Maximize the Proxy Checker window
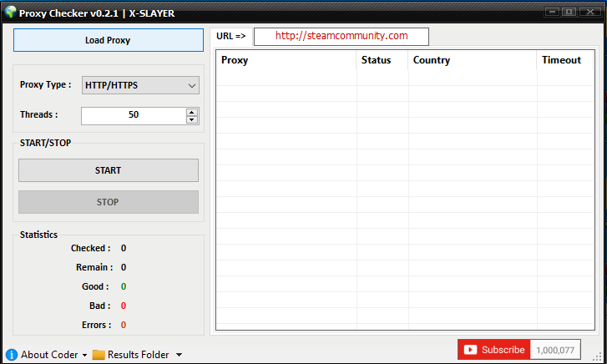Viewport: 607px width, 364px height. [x=569, y=12]
